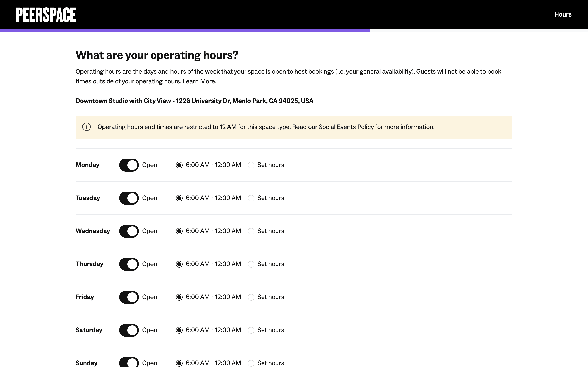Open the Learn More link

coord(199,81)
